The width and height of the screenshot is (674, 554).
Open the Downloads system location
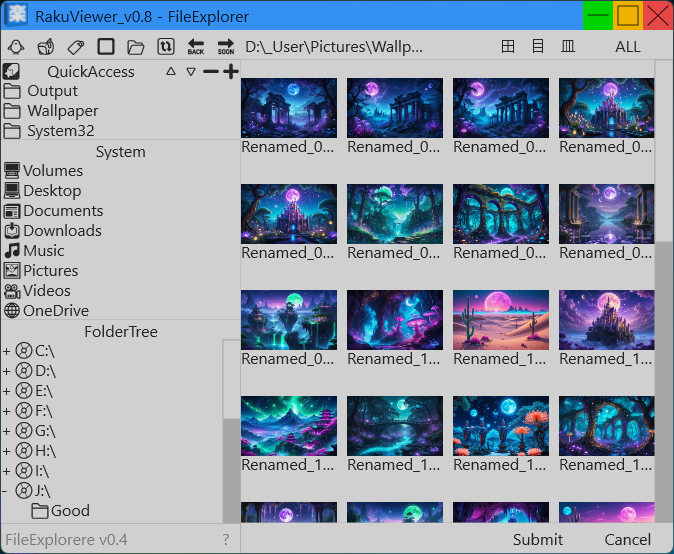coord(53,231)
